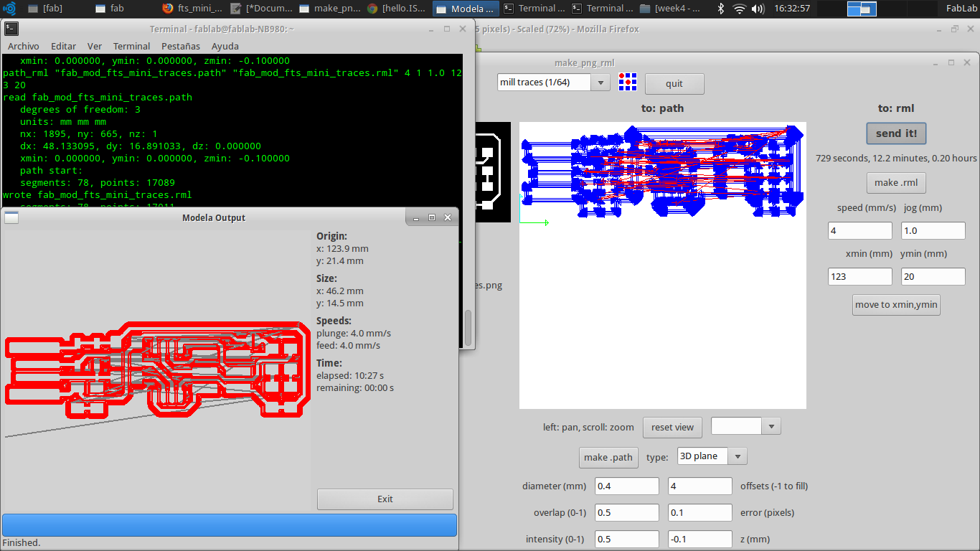Click the intensity (0-1) input field

pyautogui.click(x=627, y=539)
